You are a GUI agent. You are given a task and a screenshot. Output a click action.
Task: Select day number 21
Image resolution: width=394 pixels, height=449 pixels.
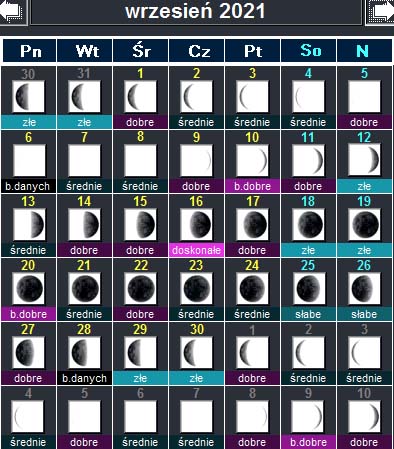[84, 265]
